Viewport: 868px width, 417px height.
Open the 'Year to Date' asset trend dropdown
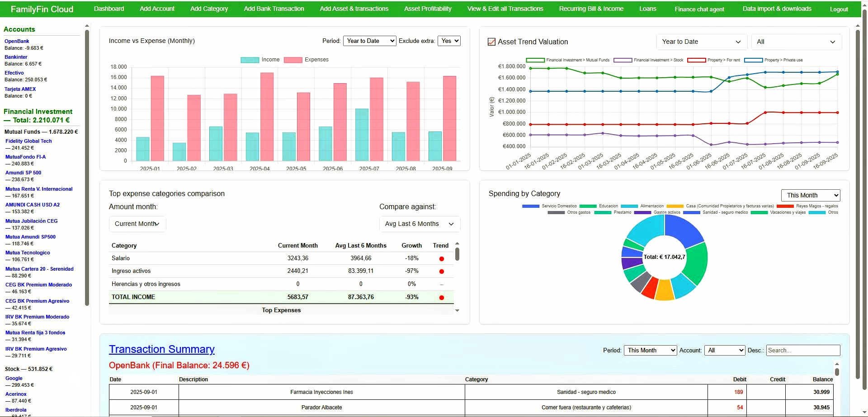701,42
